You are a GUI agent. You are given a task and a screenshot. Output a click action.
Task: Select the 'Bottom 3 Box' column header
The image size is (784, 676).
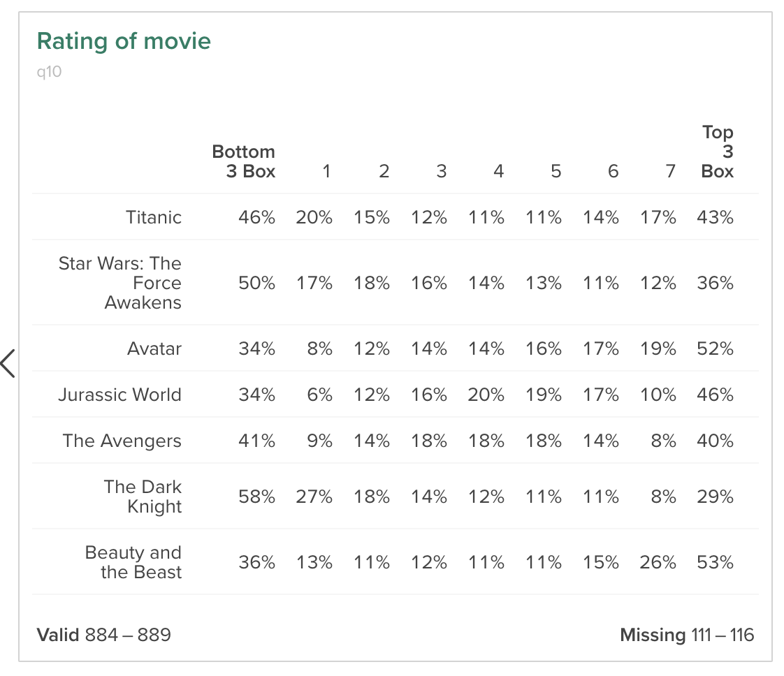[x=243, y=161]
